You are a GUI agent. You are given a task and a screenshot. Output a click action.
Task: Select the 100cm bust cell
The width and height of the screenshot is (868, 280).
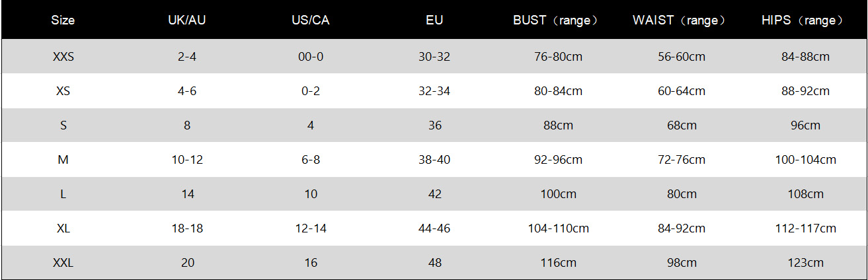(x=558, y=194)
